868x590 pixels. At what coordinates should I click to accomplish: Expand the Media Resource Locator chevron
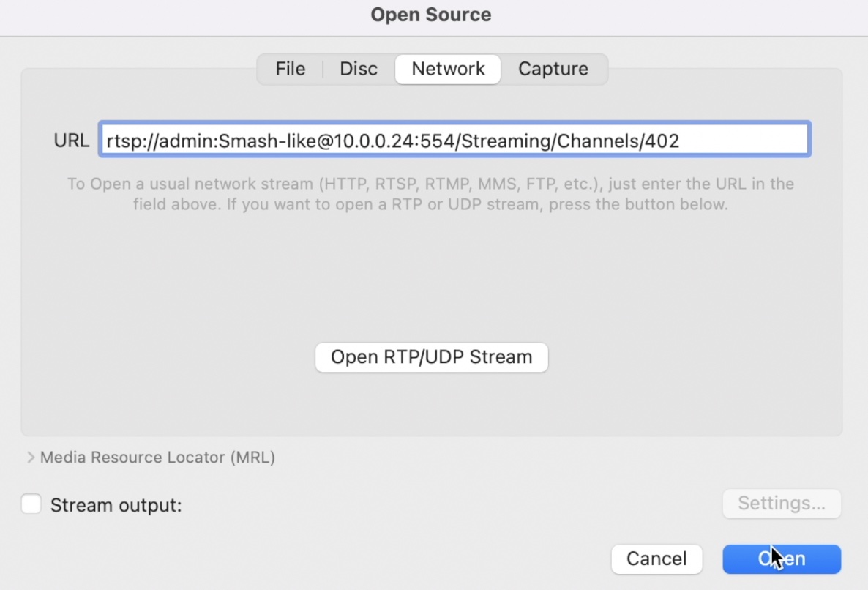point(31,458)
